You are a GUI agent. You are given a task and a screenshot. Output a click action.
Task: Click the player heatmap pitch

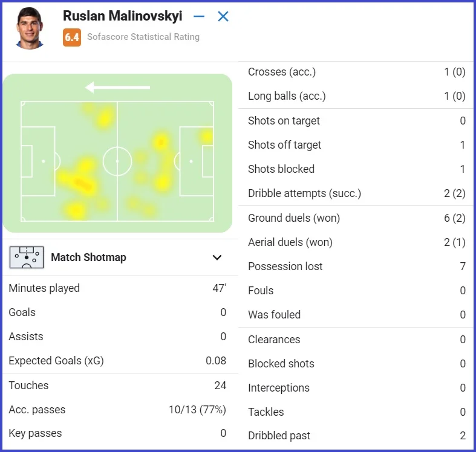[x=117, y=161]
